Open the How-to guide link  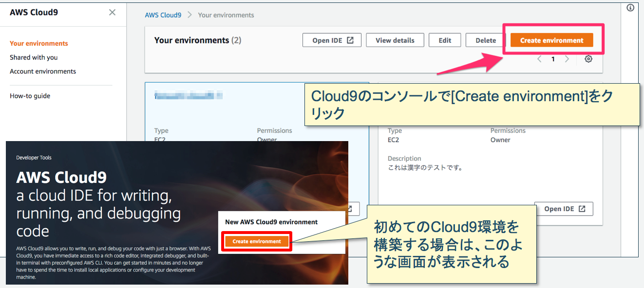click(30, 96)
